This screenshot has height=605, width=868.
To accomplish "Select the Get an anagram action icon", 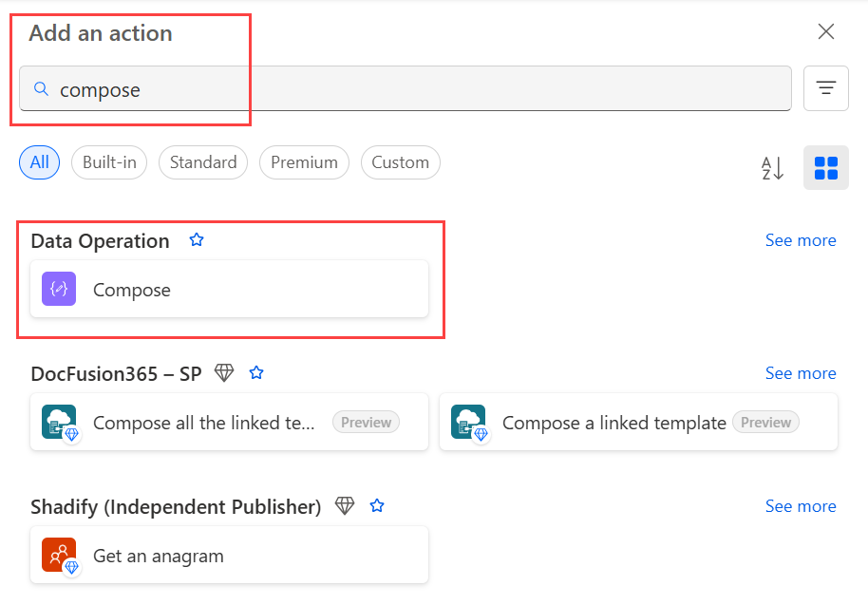I will tap(58, 555).
